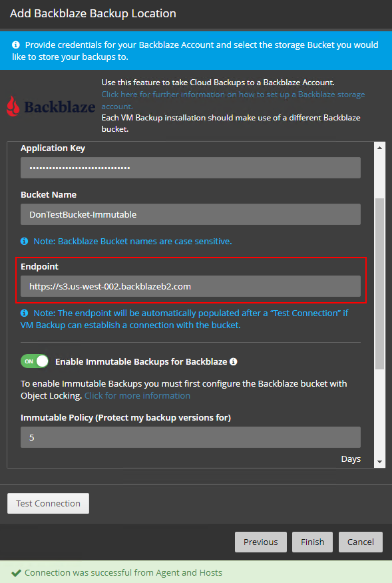Viewport: 392px width, 583px height.
Task: Click info icon next to case sensitive note
Action: tap(24, 242)
